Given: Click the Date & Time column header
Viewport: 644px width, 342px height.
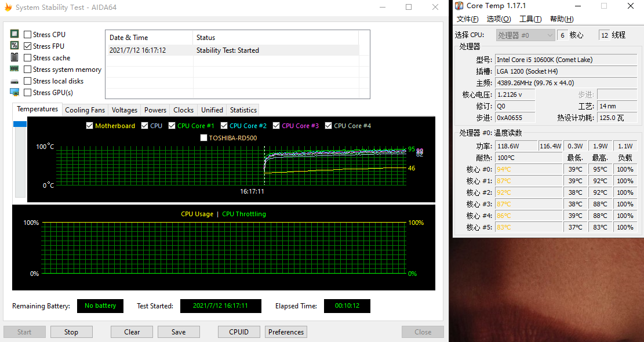Looking at the screenshot, I should coord(149,37).
